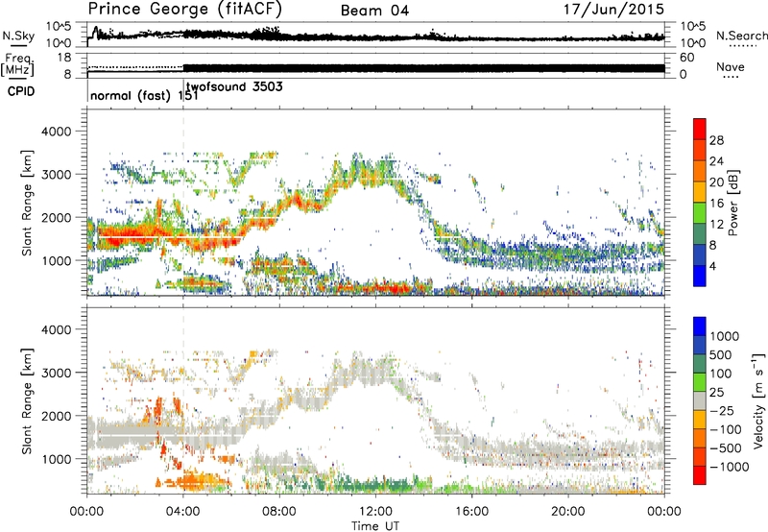Click the 'N.Search' legend label
Image resolution: width=768 pixels, height=532 pixels.
741,36
